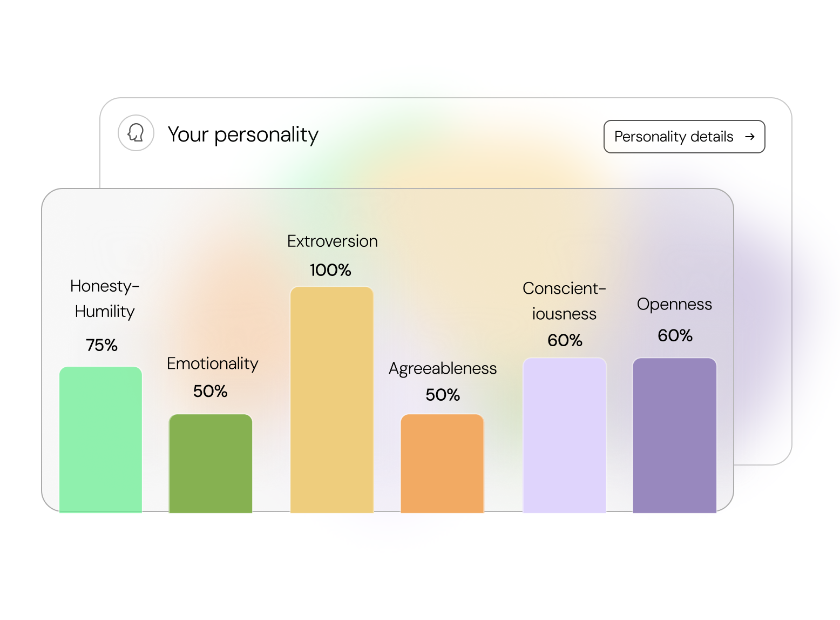The image size is (840, 620).
Task: Select the yellow Extroversion bar
Action: point(331,399)
